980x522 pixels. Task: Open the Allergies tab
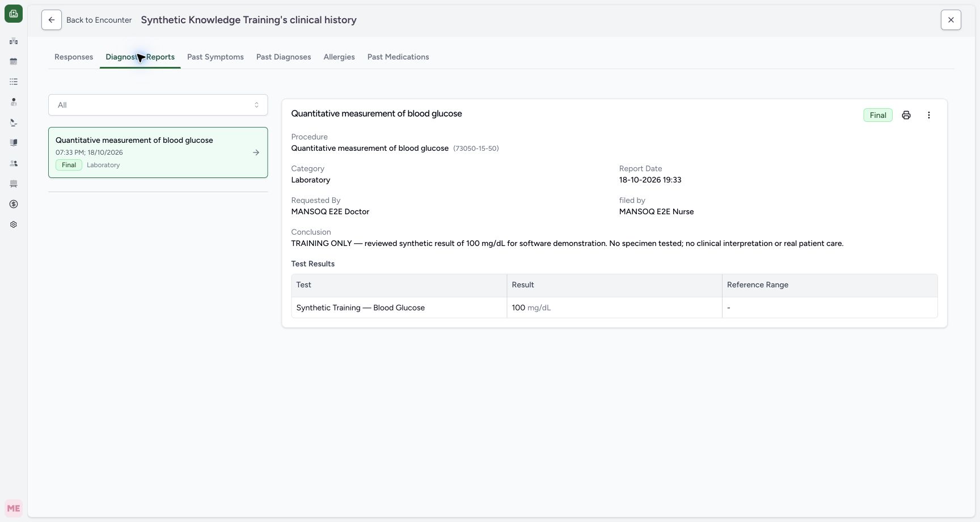point(339,57)
